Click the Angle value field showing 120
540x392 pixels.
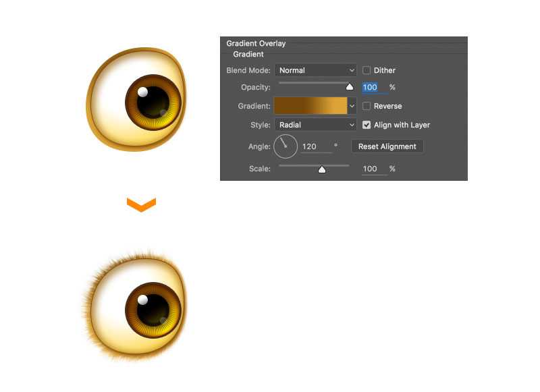[x=316, y=146]
